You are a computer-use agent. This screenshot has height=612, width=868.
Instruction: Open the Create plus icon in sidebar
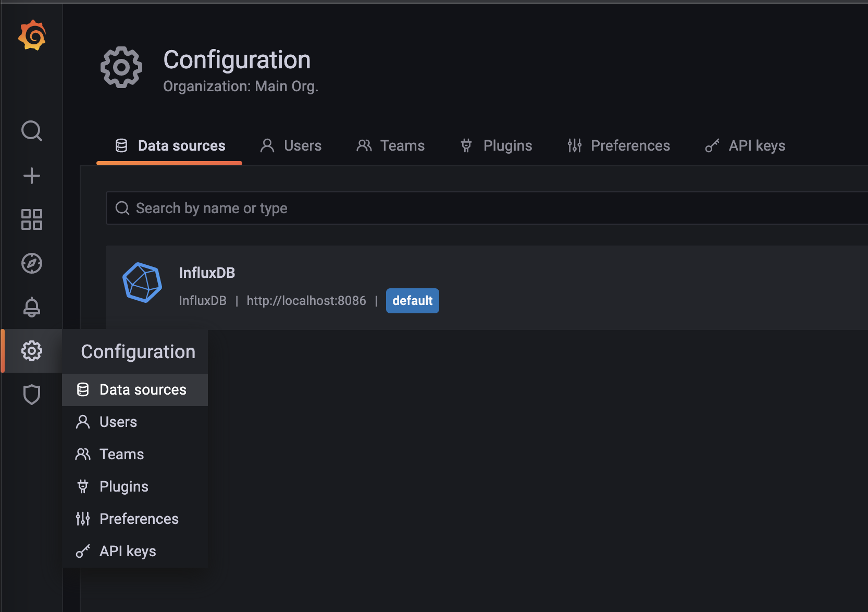coord(32,176)
